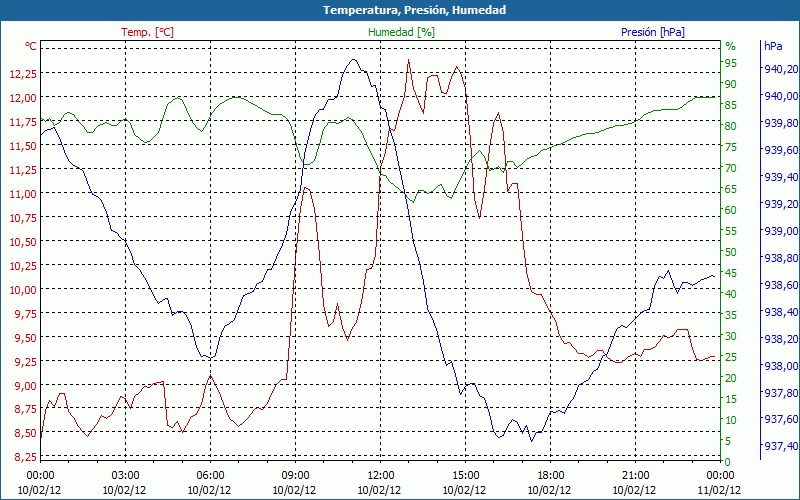800x500 pixels.
Task: Click the chart title 'Temperatura, Presión, Humedad'
Action: pyautogui.click(x=414, y=10)
